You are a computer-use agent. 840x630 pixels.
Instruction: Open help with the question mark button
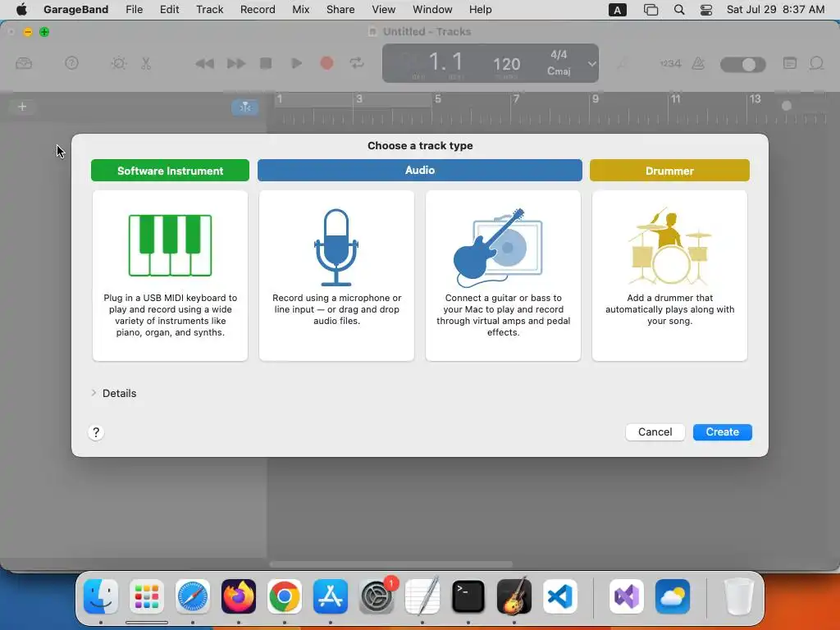coord(96,432)
